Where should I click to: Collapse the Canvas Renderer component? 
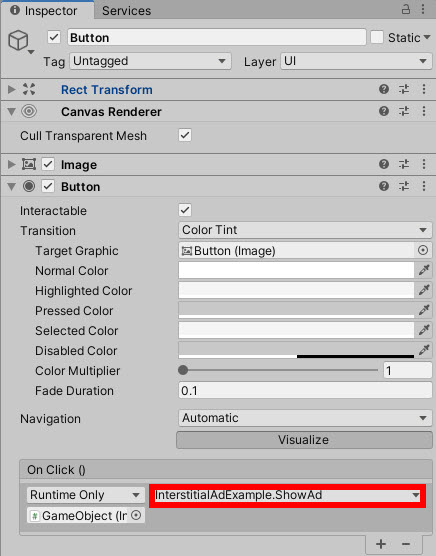[12, 112]
